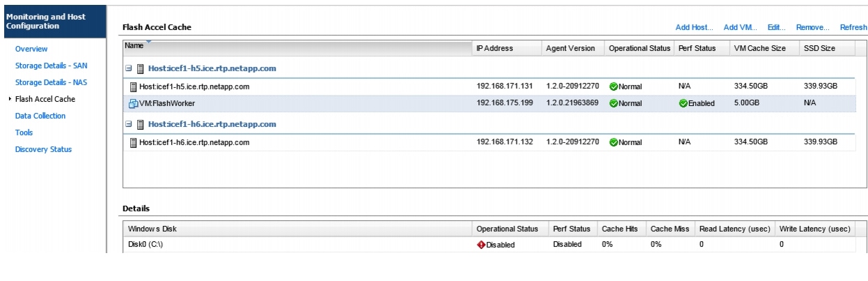Open Discovery Status from the sidebar

[x=43, y=149]
